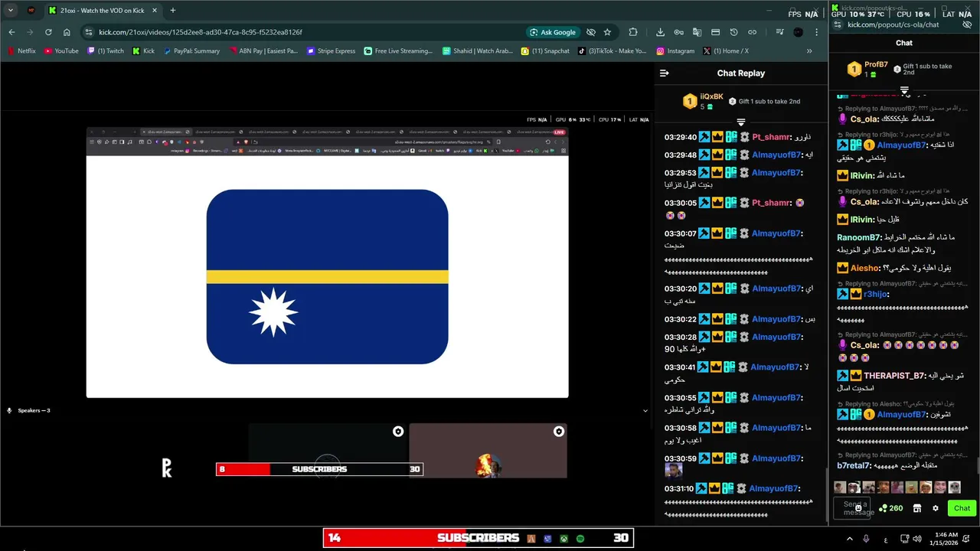The width and height of the screenshot is (980, 551).
Task: Go to the Chrome home page
Action: 67,32
